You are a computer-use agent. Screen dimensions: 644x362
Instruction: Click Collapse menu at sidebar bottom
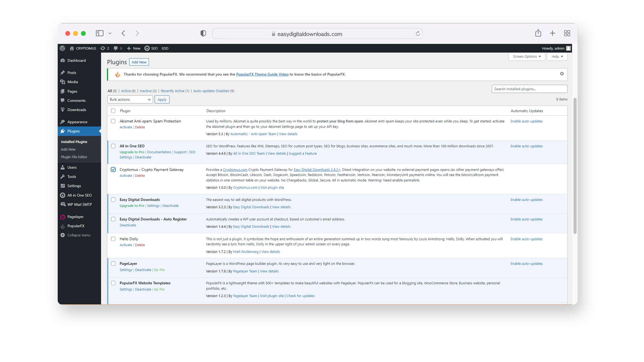pos(78,235)
